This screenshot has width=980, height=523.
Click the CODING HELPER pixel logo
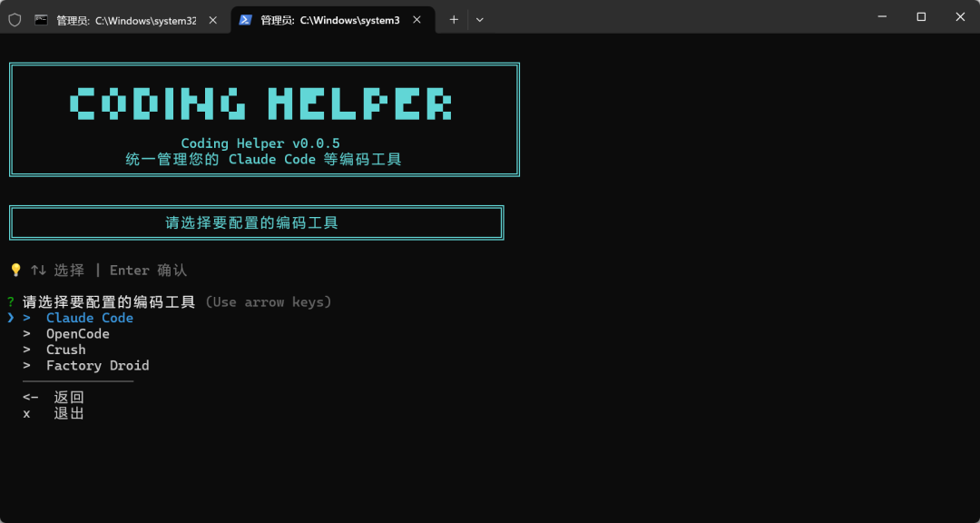(260, 104)
